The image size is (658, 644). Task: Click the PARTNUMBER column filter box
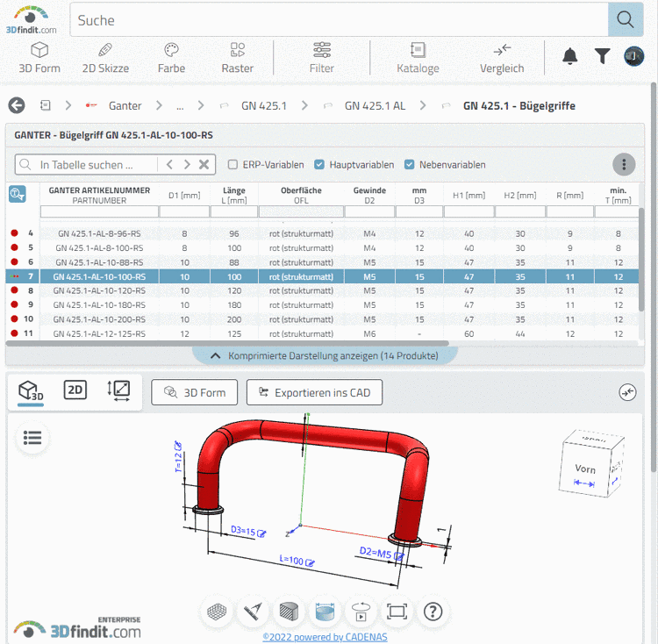pos(99,211)
